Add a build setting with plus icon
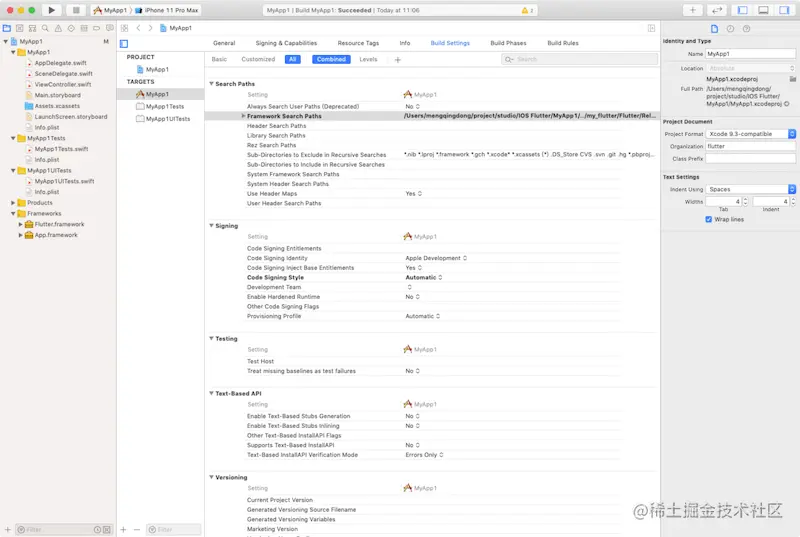800x537 pixels. 398,60
